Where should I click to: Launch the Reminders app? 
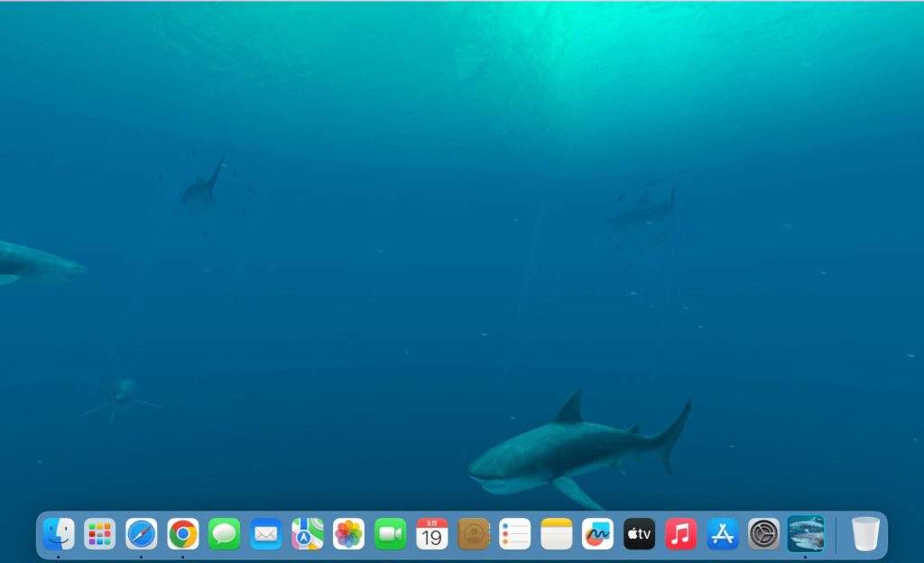[x=515, y=534]
